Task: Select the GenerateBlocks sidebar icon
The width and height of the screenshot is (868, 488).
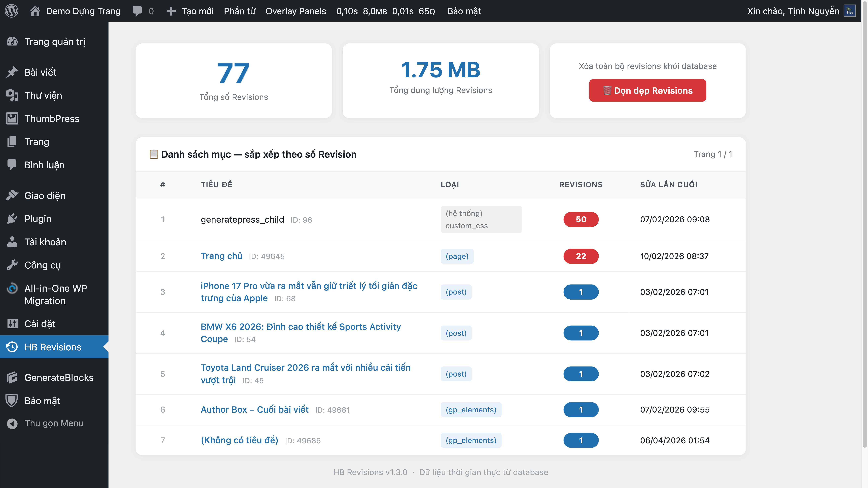Action: point(12,378)
